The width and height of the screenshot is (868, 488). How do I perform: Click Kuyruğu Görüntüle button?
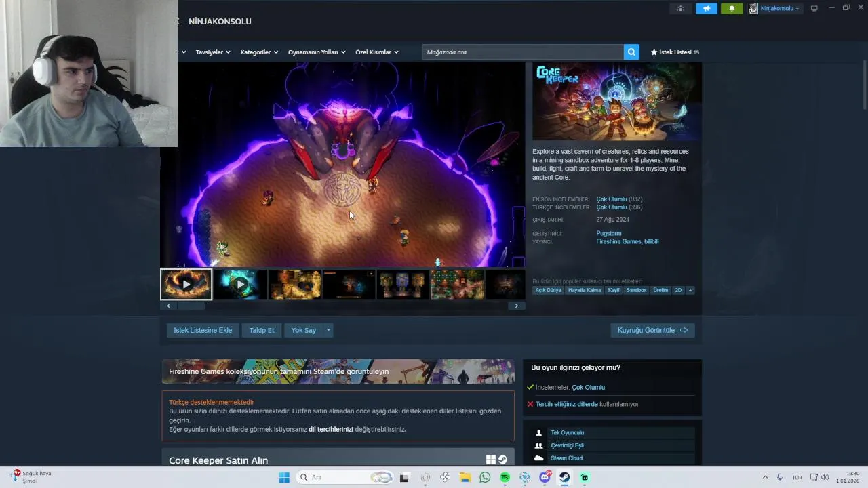coord(652,330)
